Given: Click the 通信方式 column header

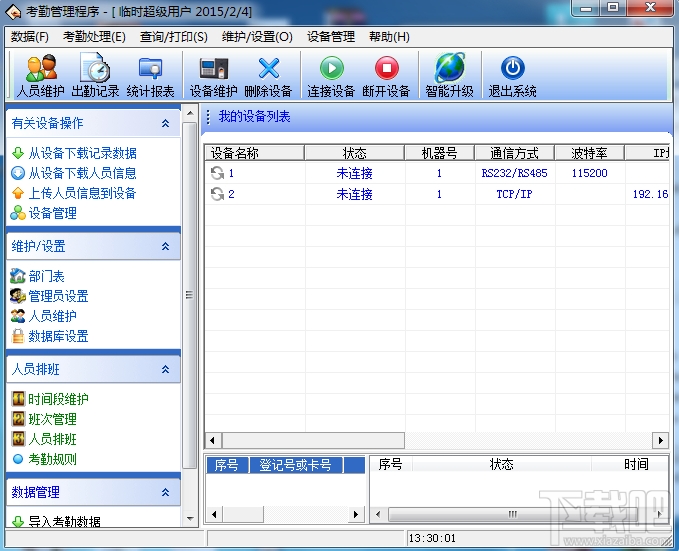Looking at the screenshot, I should (514, 153).
